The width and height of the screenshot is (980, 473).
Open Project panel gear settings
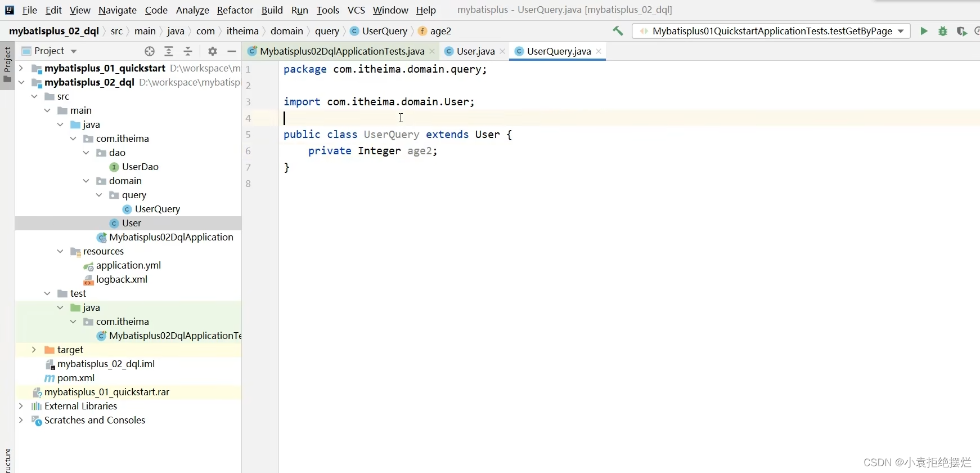[x=212, y=51]
